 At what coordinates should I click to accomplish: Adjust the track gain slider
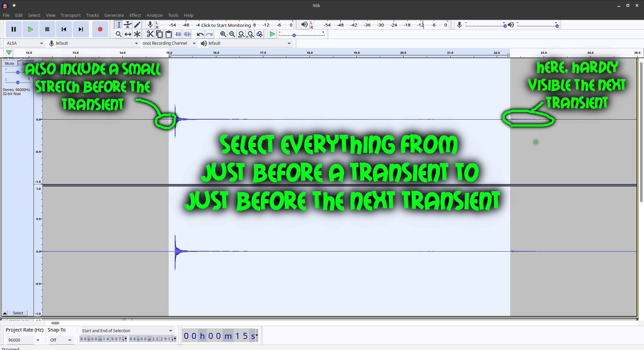click(18, 72)
